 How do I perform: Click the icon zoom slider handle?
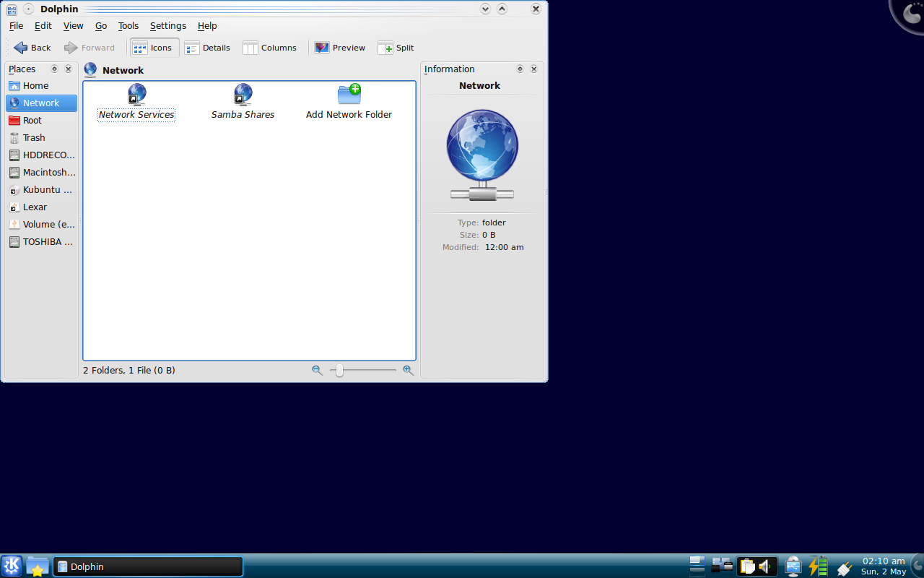(x=339, y=370)
